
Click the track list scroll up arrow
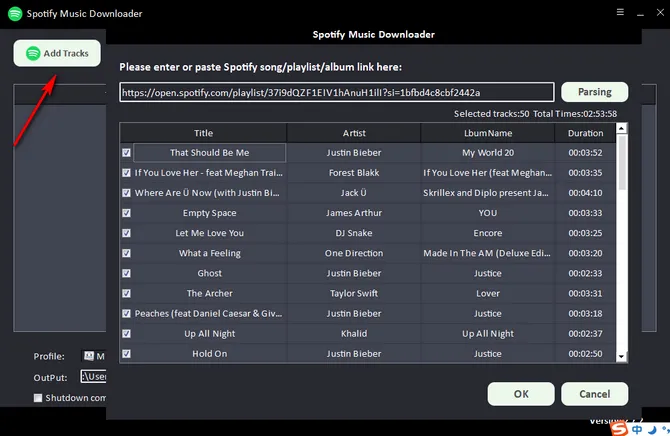click(622, 128)
